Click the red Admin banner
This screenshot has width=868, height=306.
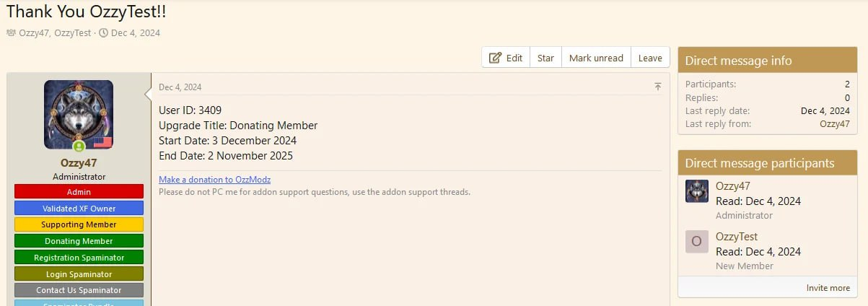pyautogui.click(x=79, y=192)
